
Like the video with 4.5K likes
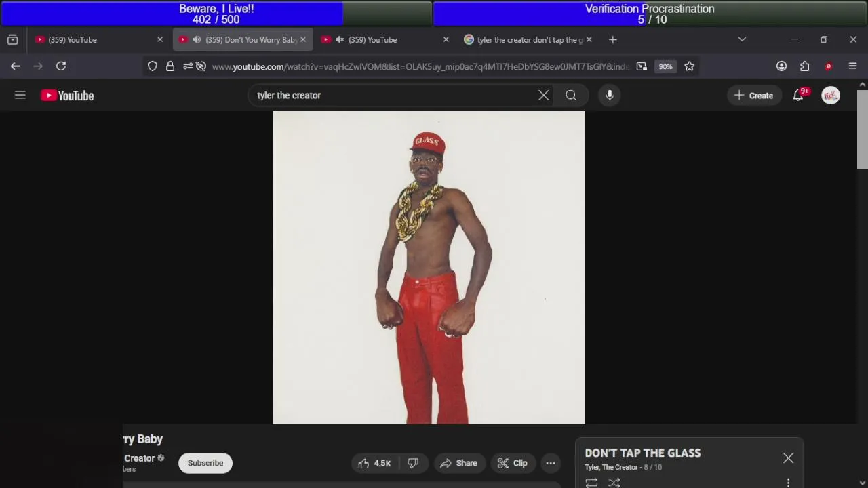tap(374, 463)
